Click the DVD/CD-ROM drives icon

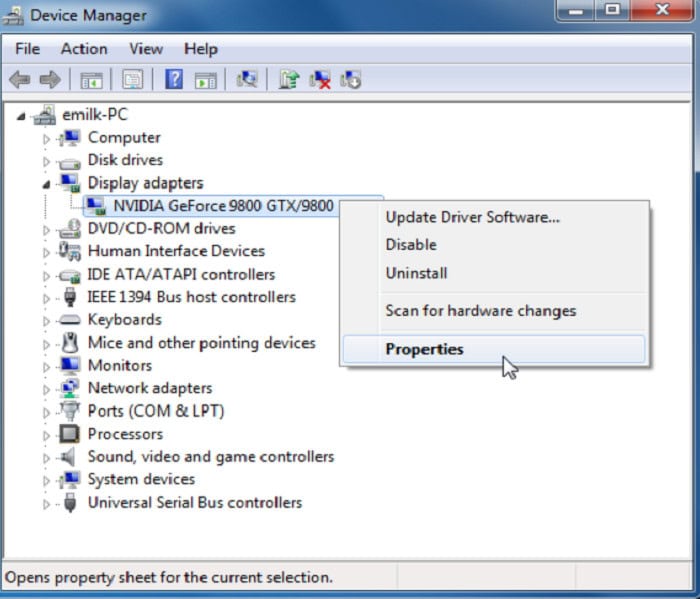[x=70, y=229]
